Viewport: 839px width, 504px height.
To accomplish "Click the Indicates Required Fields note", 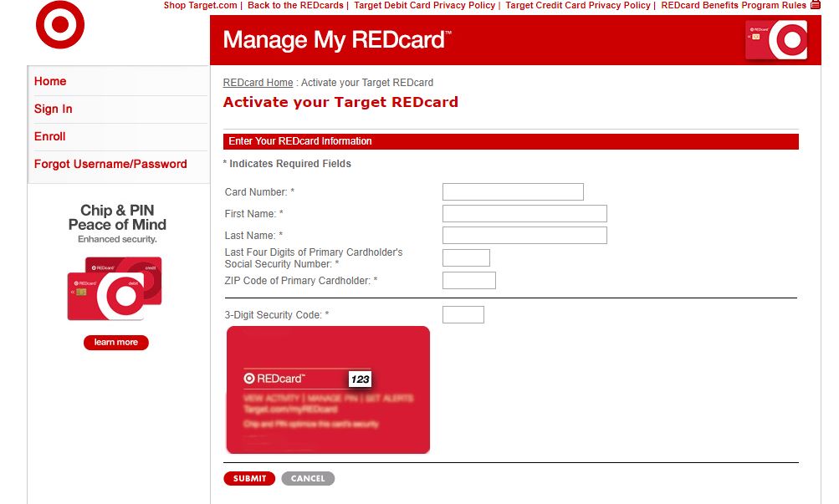I will [287, 164].
